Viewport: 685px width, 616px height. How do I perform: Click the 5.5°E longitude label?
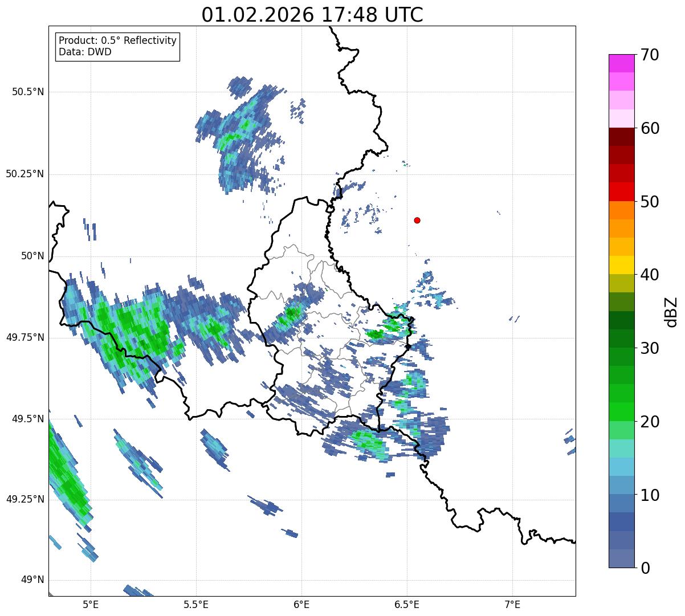pyautogui.click(x=196, y=604)
